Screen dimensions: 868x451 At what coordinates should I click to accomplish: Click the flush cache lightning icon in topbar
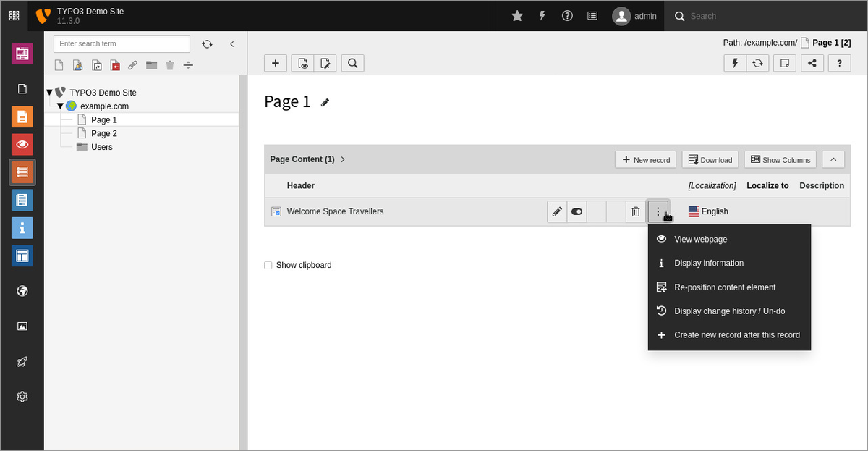click(x=542, y=16)
